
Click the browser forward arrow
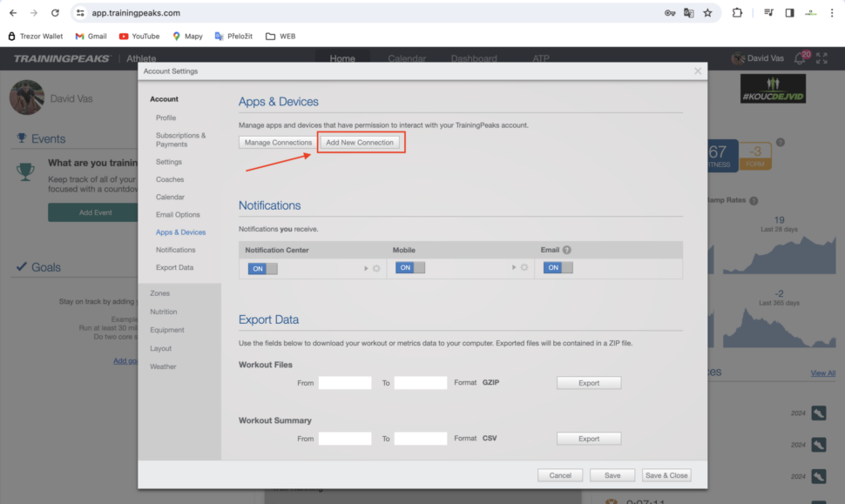pos(33,13)
